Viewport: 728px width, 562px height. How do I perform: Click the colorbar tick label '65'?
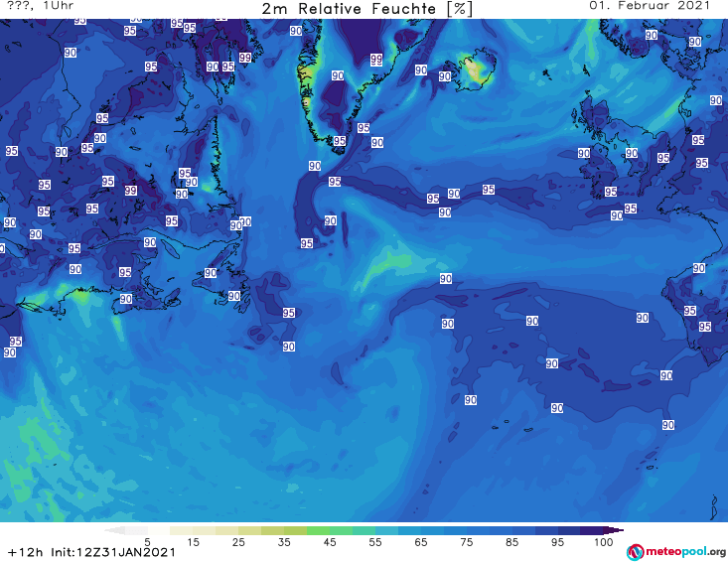pos(421,541)
